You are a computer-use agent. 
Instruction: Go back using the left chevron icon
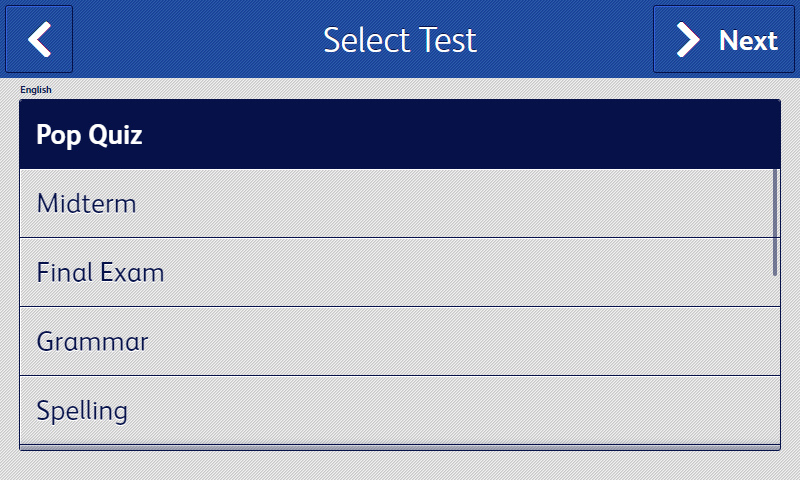pyautogui.click(x=39, y=39)
